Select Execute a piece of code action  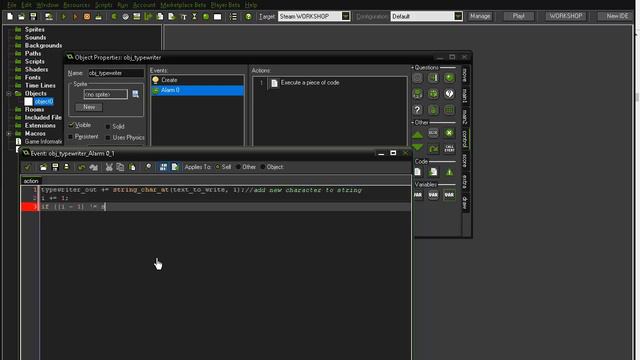(x=310, y=83)
